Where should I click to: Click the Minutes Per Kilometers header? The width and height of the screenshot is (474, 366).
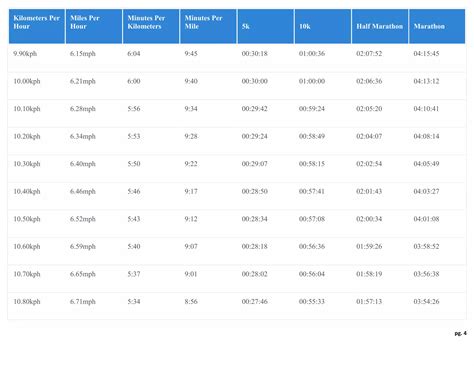pyautogui.click(x=151, y=26)
